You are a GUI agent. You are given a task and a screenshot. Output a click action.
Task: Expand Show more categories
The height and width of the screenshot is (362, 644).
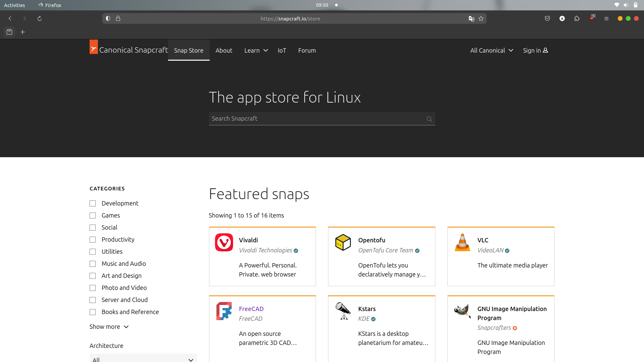[109, 326]
